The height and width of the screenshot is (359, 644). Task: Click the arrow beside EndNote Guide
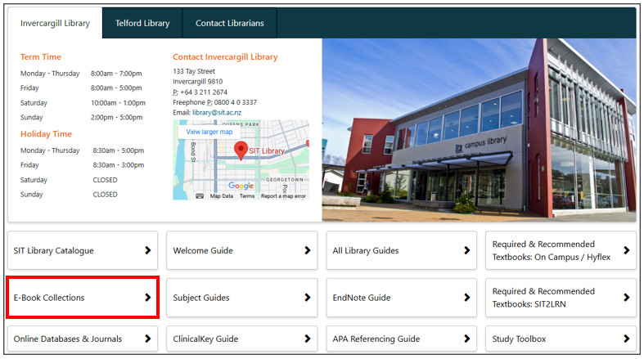(466, 298)
